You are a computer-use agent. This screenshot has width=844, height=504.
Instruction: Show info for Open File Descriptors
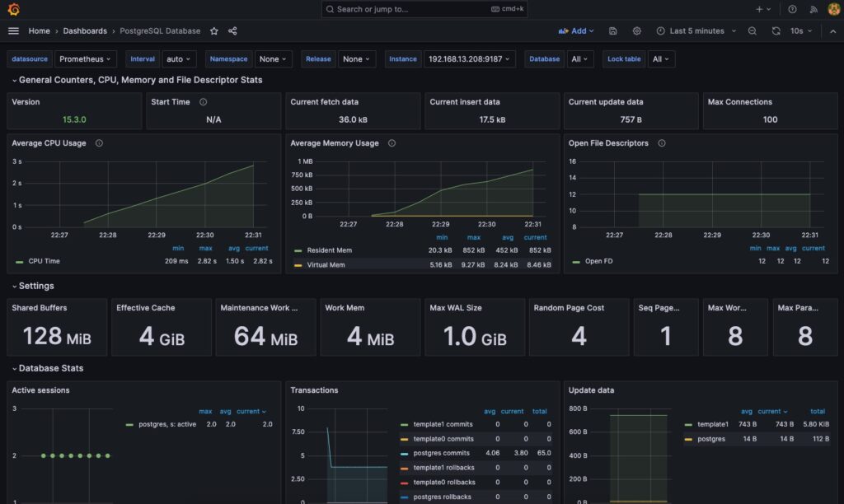tap(662, 143)
